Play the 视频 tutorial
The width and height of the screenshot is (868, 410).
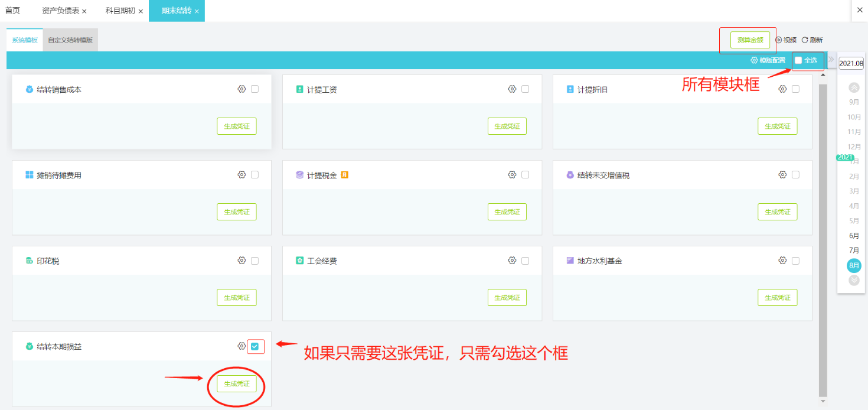click(x=786, y=40)
